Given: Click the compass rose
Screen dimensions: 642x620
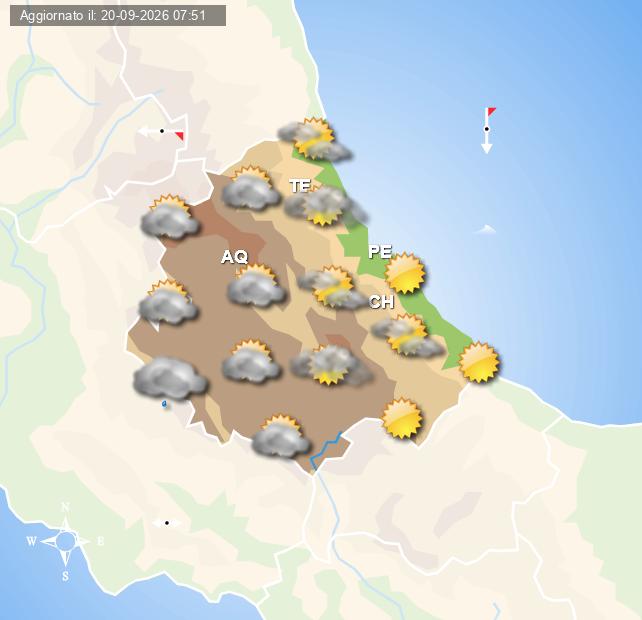Looking at the screenshot, I should click(66, 541).
